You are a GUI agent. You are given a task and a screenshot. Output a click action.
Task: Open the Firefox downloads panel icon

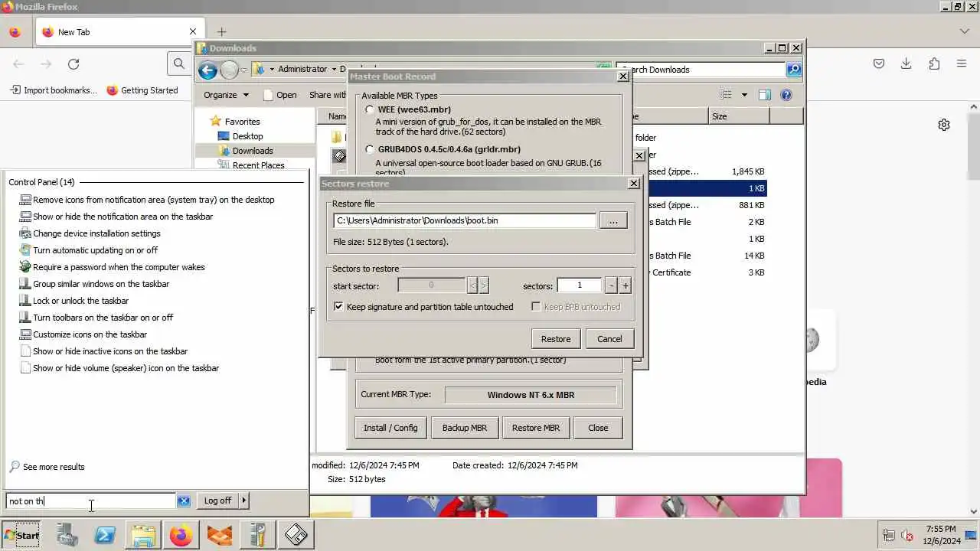[x=906, y=64]
